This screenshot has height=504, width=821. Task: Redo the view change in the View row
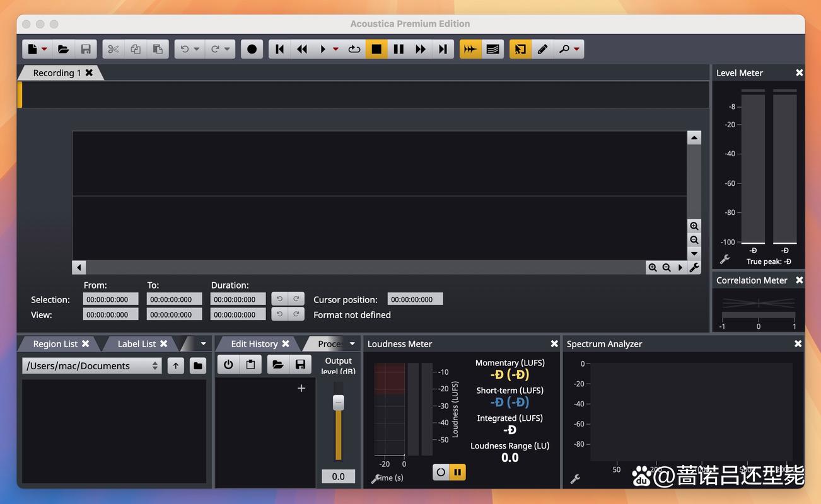(x=296, y=314)
